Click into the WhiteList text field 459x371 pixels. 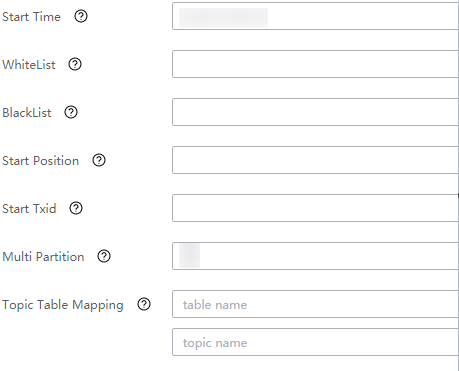point(315,64)
